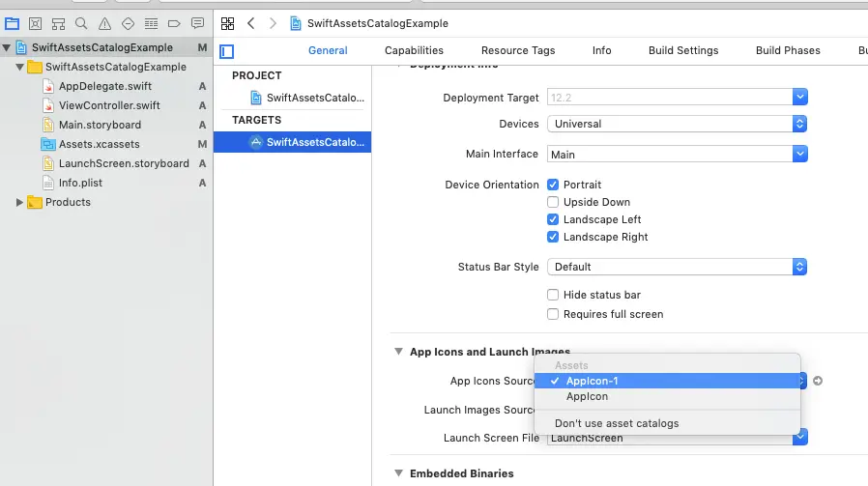Toggle the Landscape Right checkbox
Screen dimensions: 868x486
[553, 237]
